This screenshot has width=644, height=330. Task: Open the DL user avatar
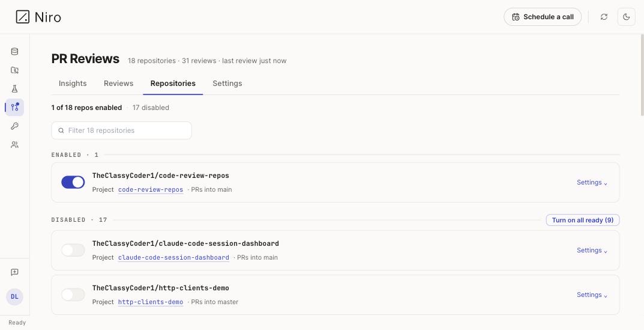[x=14, y=297]
